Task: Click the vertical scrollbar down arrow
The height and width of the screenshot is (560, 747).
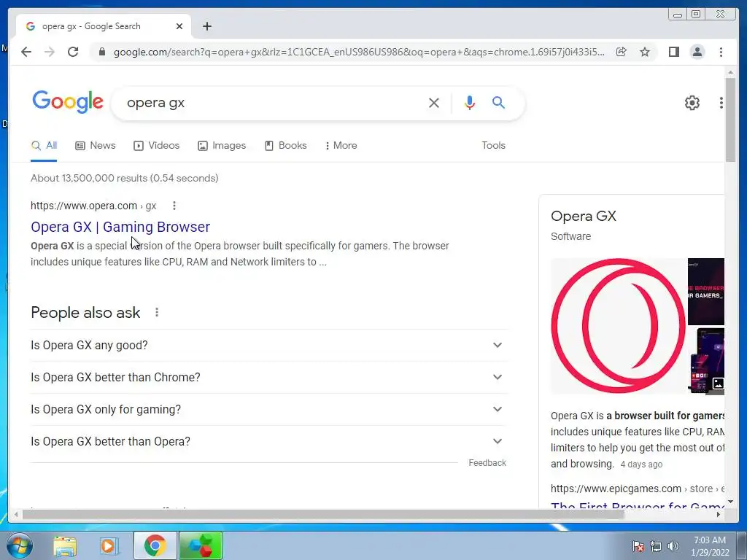Action: [730, 502]
